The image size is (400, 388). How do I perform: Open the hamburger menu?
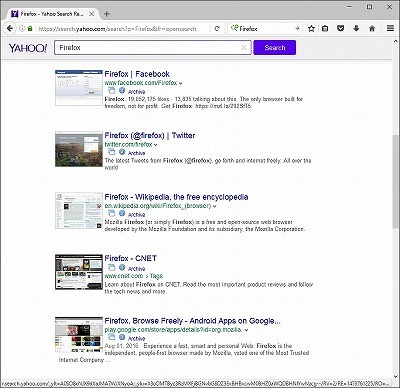click(390, 29)
